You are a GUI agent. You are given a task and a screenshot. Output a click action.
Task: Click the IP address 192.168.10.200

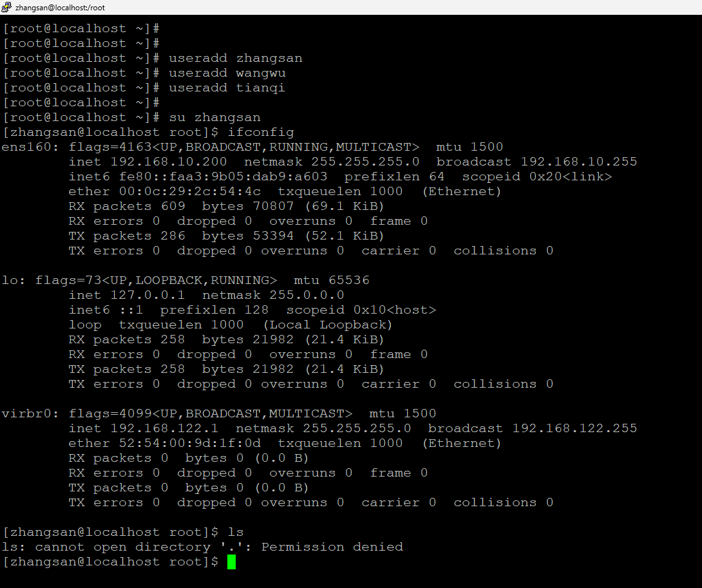click(x=160, y=162)
